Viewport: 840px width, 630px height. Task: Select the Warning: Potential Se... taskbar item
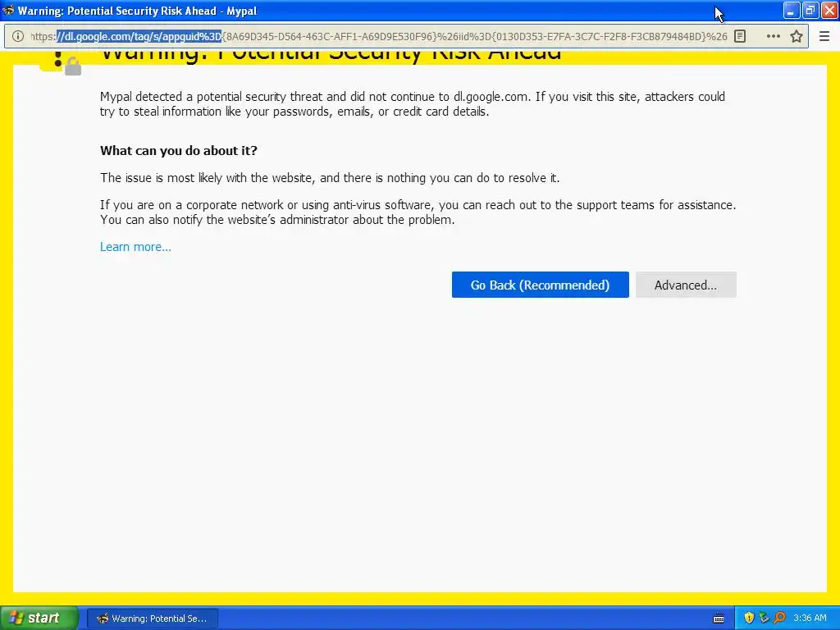(x=153, y=619)
